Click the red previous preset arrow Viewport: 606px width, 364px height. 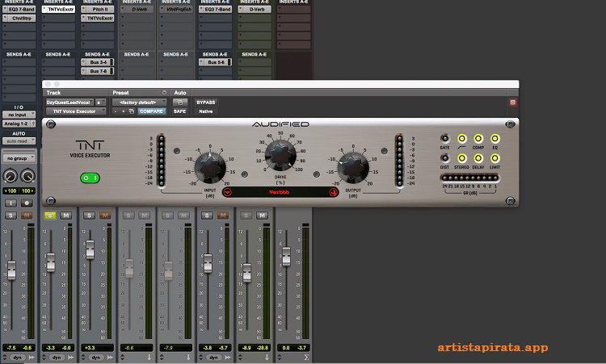pyautogui.click(x=227, y=192)
